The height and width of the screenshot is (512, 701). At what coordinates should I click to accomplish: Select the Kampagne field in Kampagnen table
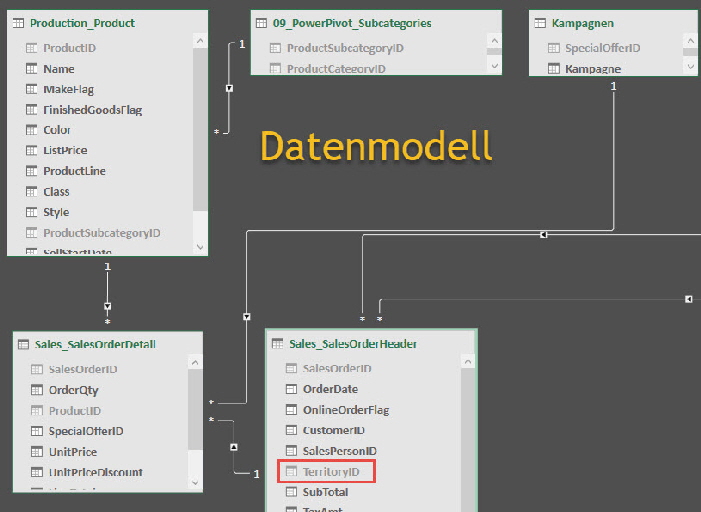[592, 69]
